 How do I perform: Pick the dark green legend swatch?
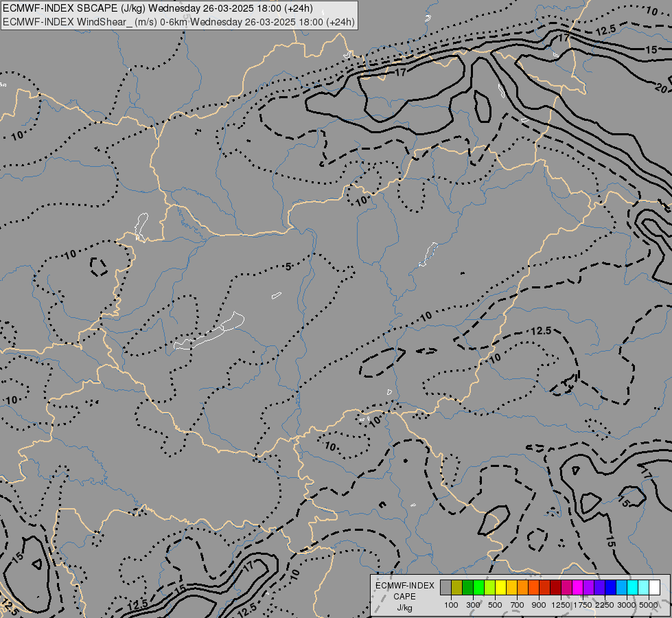(467, 588)
